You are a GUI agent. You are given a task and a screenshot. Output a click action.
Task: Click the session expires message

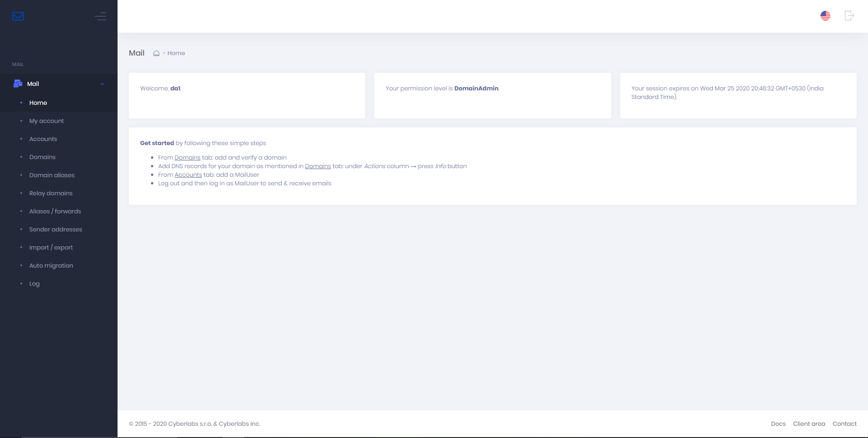click(x=727, y=93)
